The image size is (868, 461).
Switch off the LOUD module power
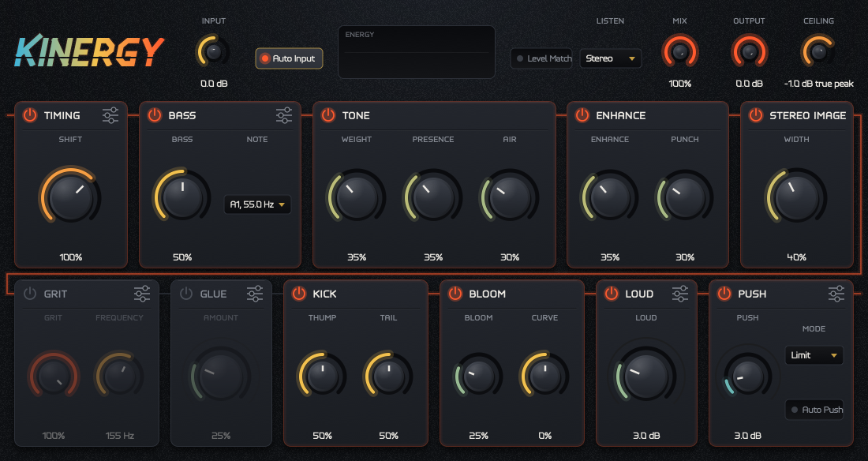[x=611, y=294]
